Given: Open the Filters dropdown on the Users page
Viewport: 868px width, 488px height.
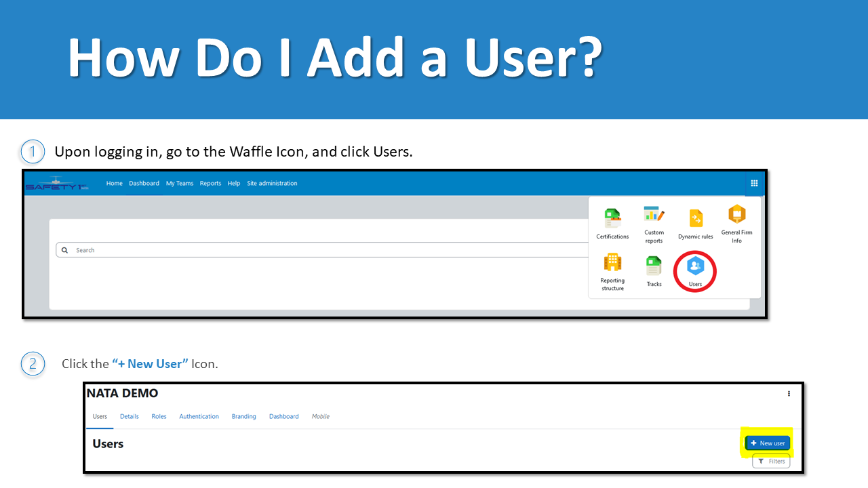Looking at the screenshot, I should (771, 461).
